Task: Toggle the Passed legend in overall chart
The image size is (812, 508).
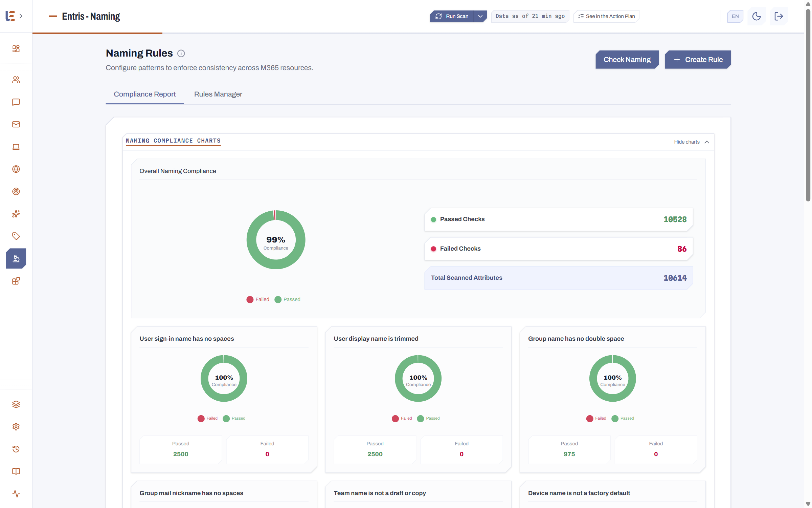Action: pyautogui.click(x=288, y=299)
